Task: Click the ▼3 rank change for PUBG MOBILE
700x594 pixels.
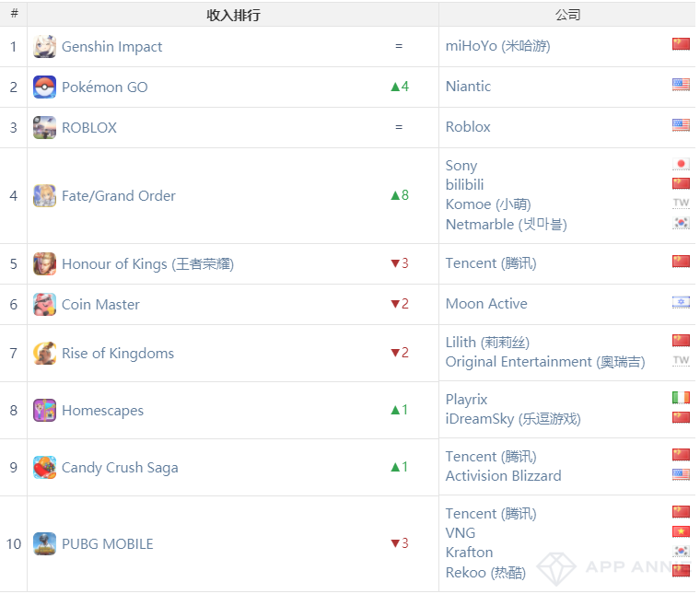Action: (x=400, y=543)
